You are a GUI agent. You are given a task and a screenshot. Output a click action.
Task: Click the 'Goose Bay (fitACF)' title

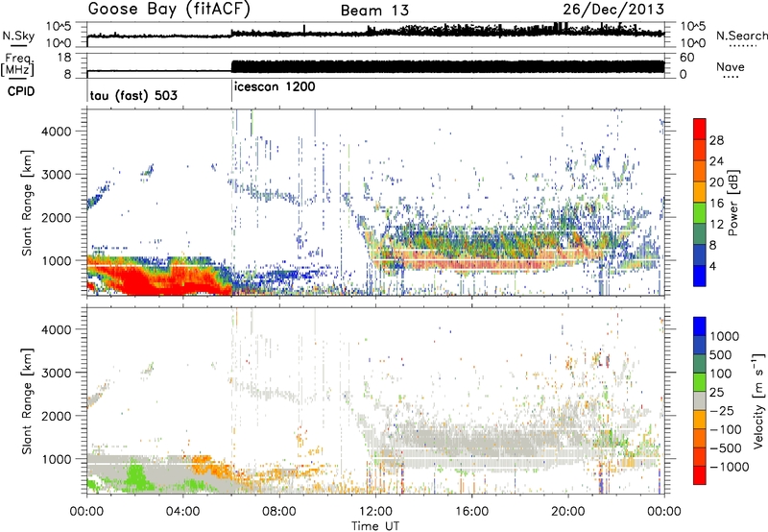tap(169, 10)
